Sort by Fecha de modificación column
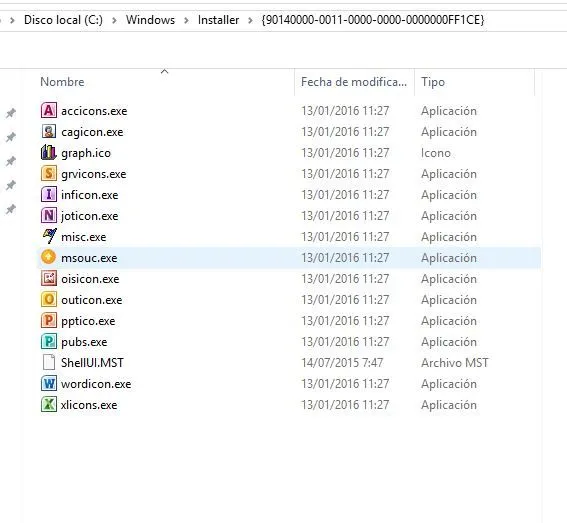567x523 pixels. pos(354,82)
